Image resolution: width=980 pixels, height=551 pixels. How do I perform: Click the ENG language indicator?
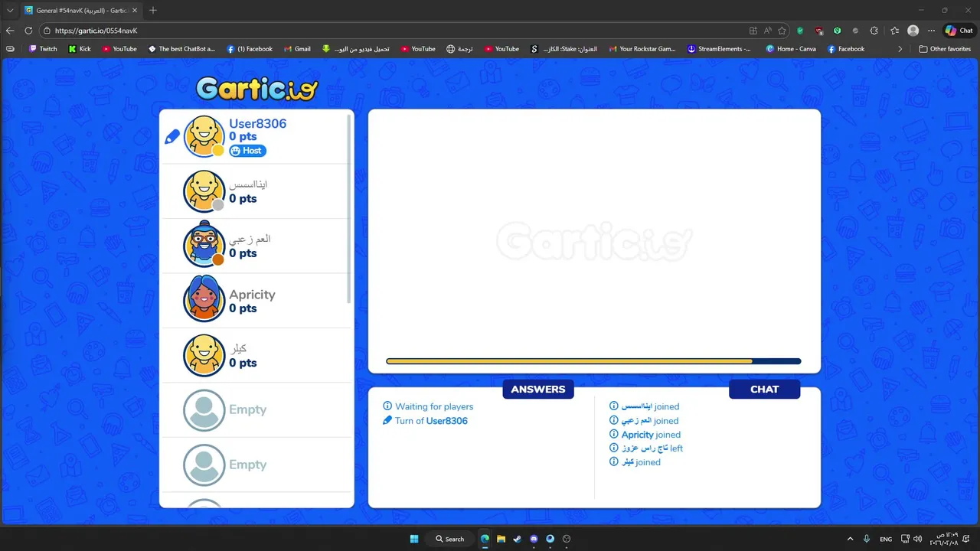(886, 539)
